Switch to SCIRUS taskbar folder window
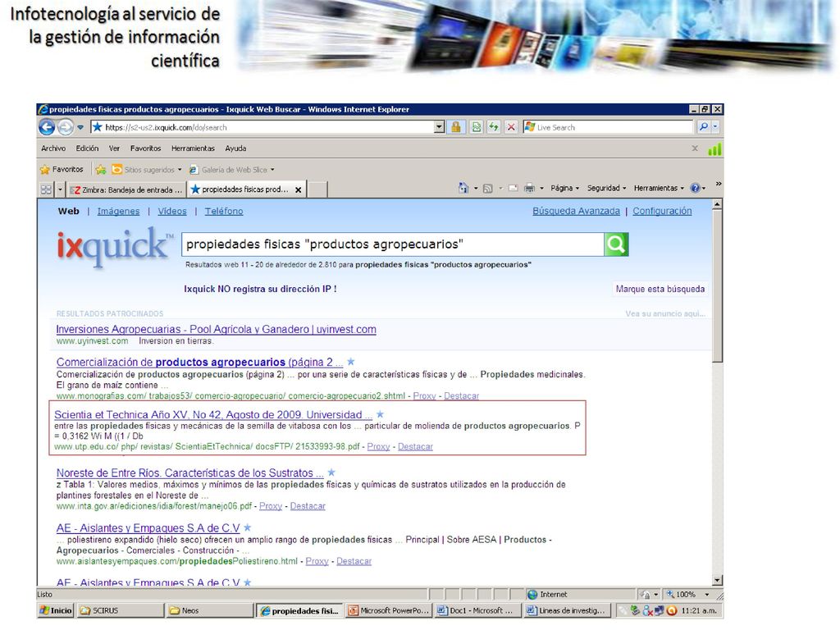Viewport: 840px width, 630px height. tap(121, 610)
